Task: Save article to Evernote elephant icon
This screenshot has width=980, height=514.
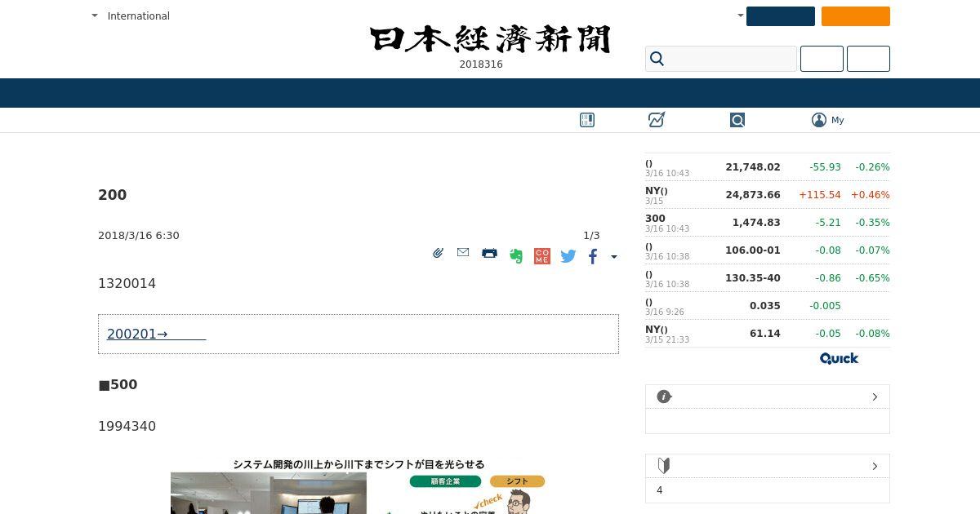Action: click(x=515, y=255)
